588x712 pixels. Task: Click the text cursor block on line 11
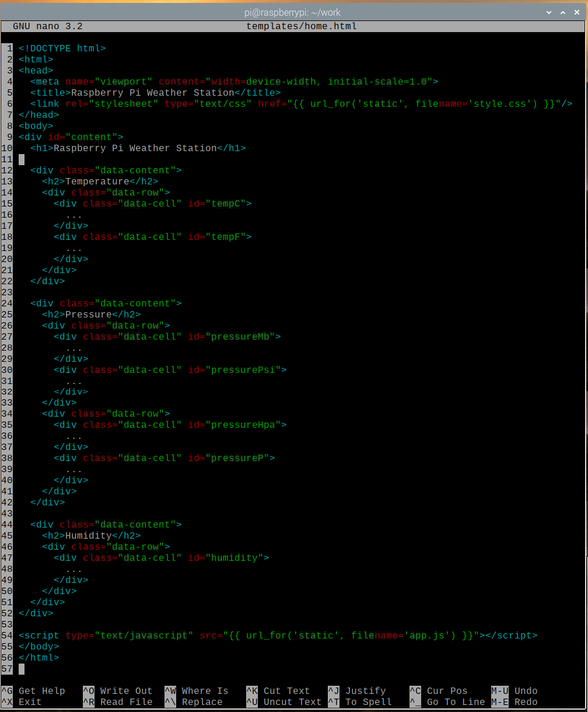coord(22,159)
